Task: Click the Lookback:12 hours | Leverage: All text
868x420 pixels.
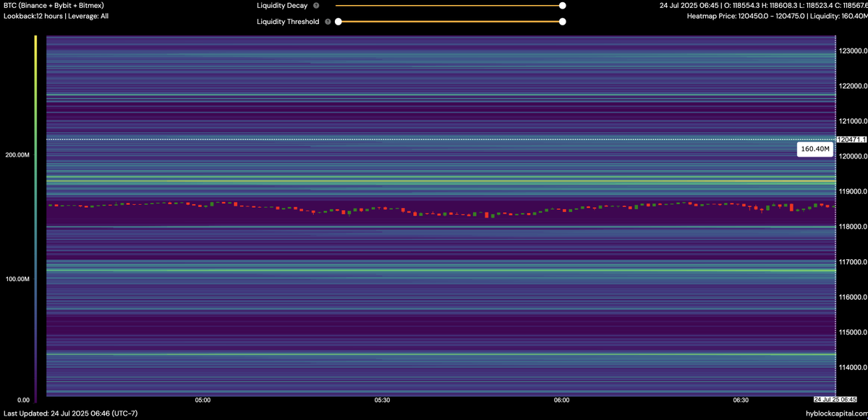Action: pyautogui.click(x=56, y=16)
